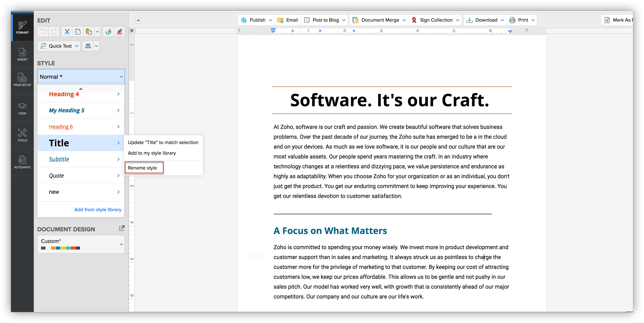Expand the 'new' style options arrow

118,192
